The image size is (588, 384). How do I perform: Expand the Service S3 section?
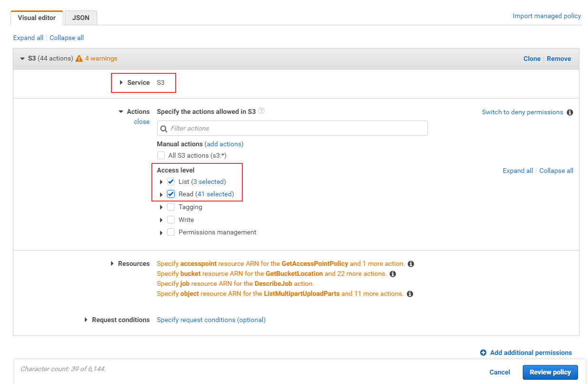pos(121,82)
